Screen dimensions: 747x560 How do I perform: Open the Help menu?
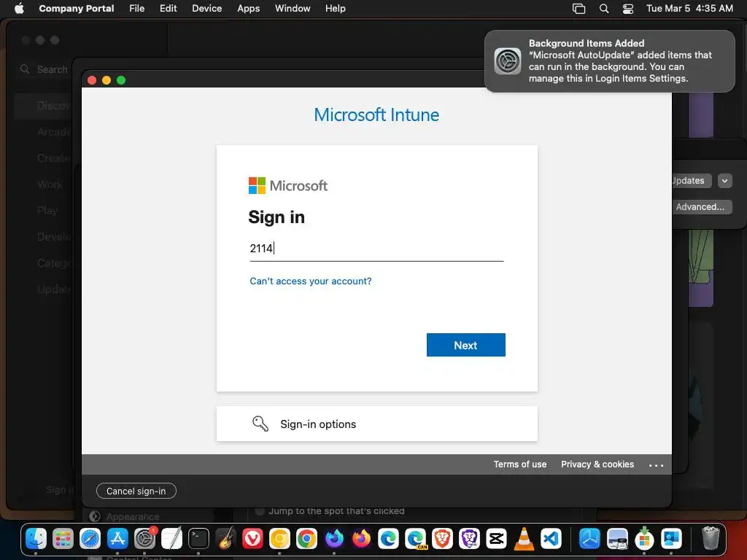[x=336, y=9]
